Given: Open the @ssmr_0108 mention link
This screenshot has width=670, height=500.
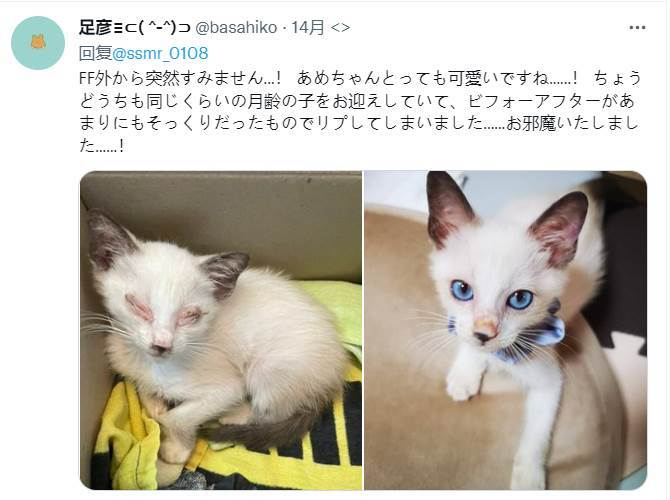Looking at the screenshot, I should coord(160,53).
